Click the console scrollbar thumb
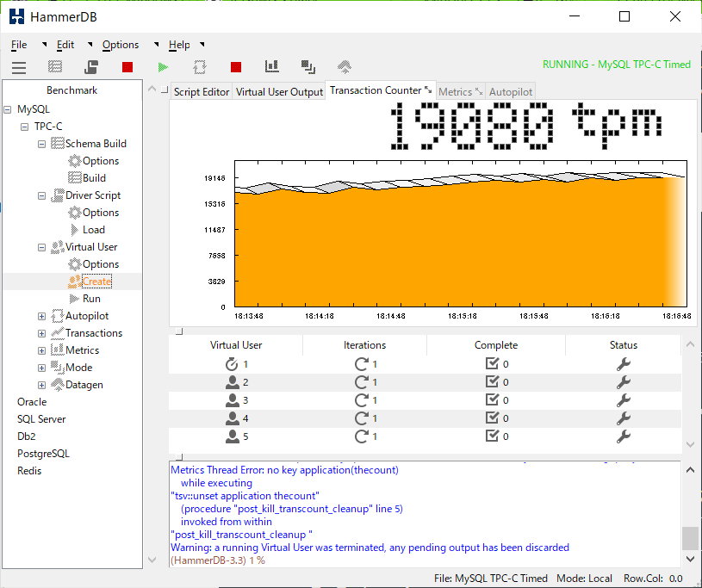702x588 pixels. [x=690, y=538]
